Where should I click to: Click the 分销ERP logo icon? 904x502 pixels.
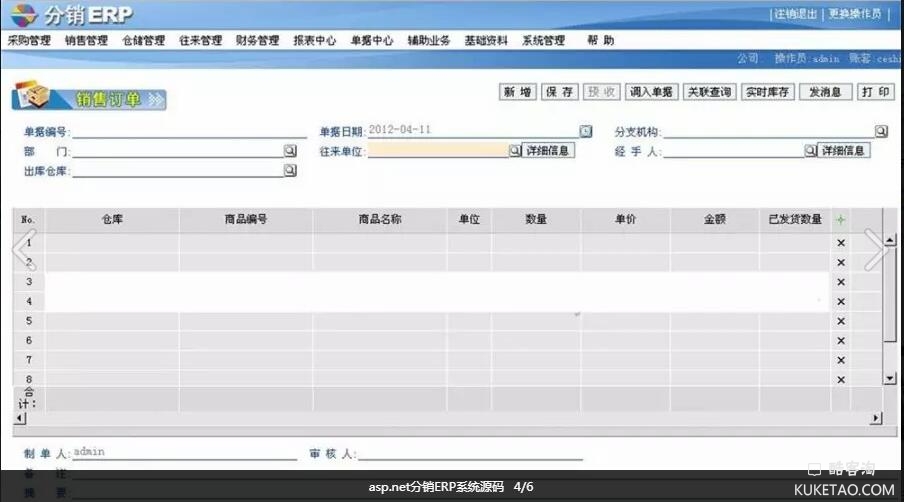tap(24, 15)
